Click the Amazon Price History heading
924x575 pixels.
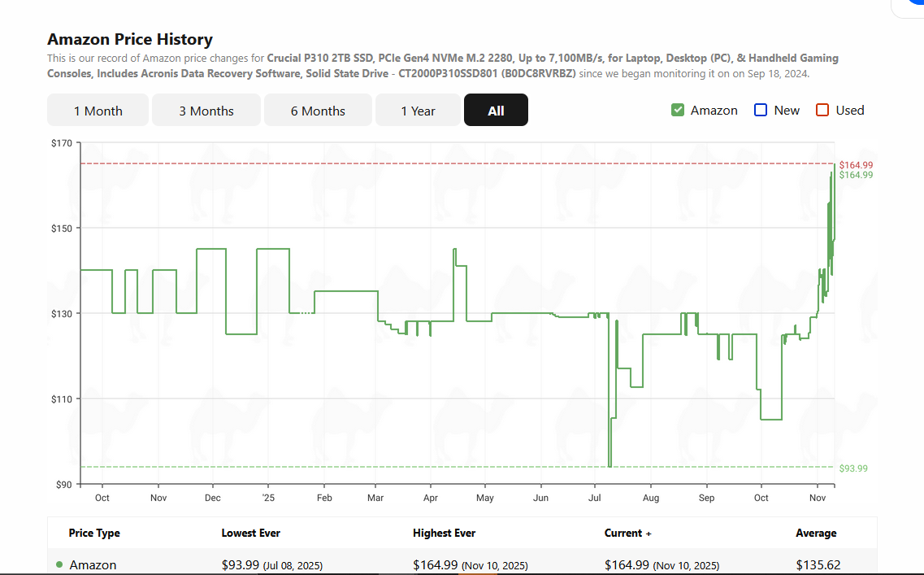click(x=130, y=39)
